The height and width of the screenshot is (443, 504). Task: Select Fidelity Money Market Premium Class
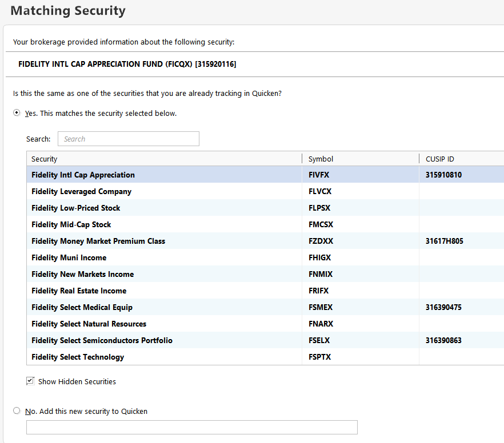(x=98, y=241)
